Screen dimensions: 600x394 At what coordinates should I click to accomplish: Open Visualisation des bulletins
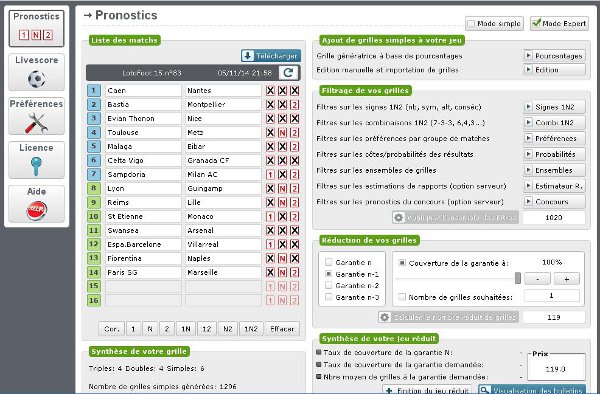point(532,390)
